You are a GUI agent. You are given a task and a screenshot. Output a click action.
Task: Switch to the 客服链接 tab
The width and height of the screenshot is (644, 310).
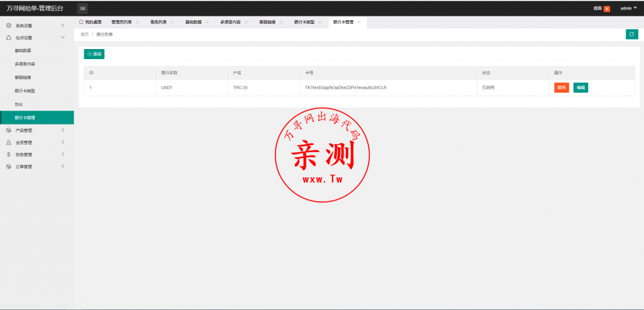point(267,22)
